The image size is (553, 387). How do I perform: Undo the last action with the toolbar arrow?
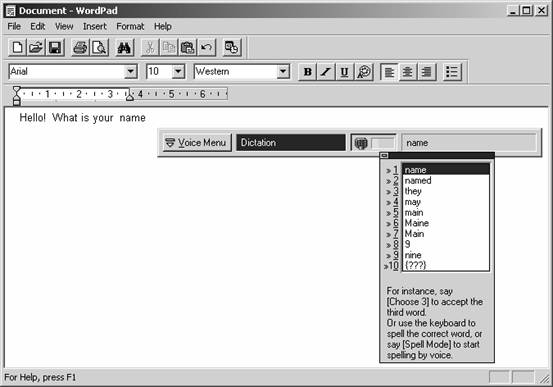coord(207,47)
